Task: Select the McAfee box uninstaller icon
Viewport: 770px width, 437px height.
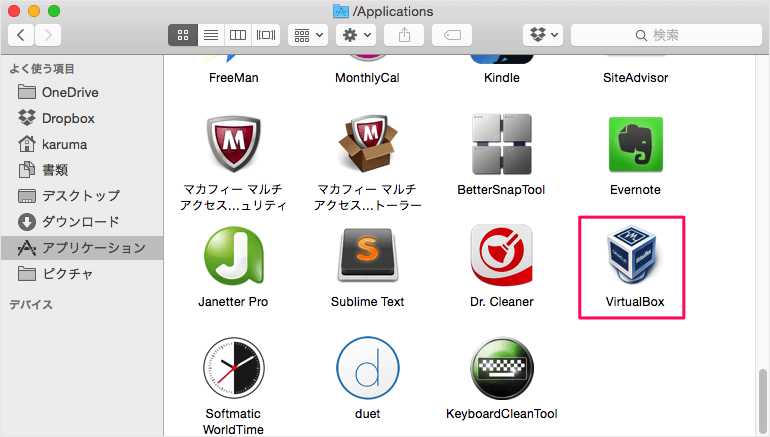Action: 368,144
